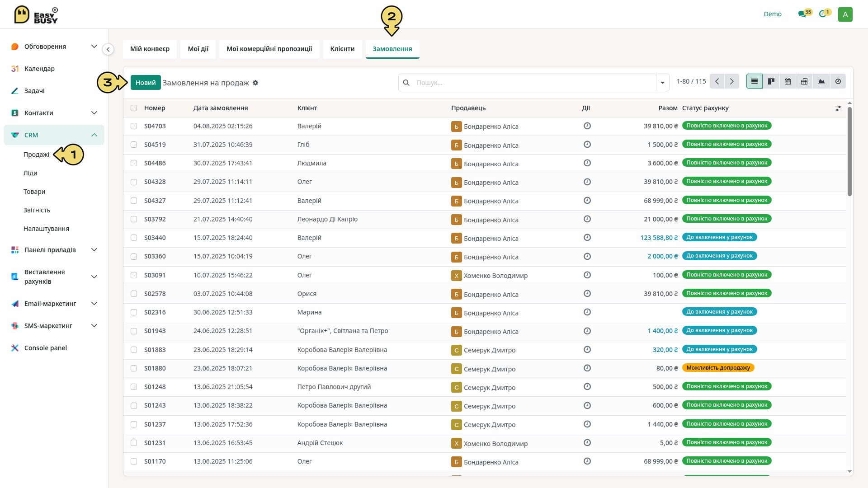Image resolution: width=868 pixels, height=488 pixels.
Task: Switch to kanban view
Action: [771, 82]
